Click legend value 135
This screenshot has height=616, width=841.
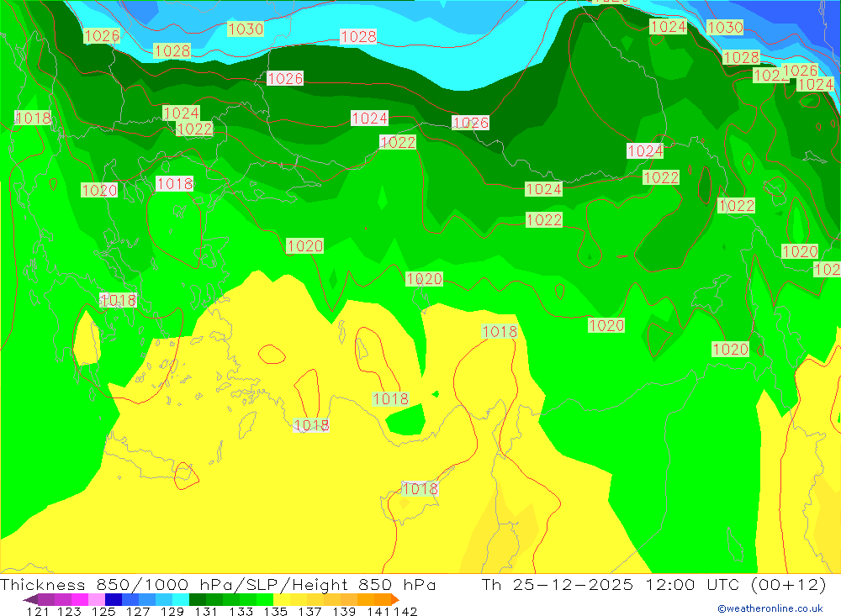pyautogui.click(x=275, y=611)
